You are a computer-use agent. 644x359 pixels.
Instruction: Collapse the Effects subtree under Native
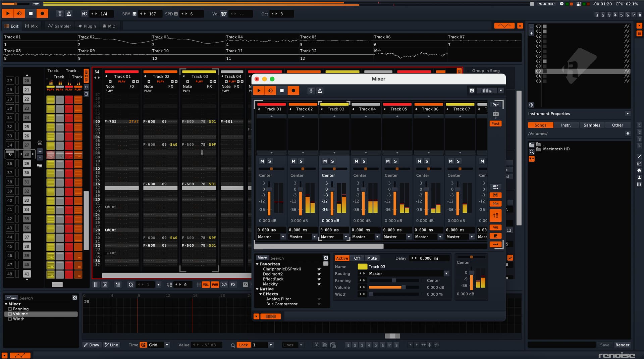click(x=261, y=294)
